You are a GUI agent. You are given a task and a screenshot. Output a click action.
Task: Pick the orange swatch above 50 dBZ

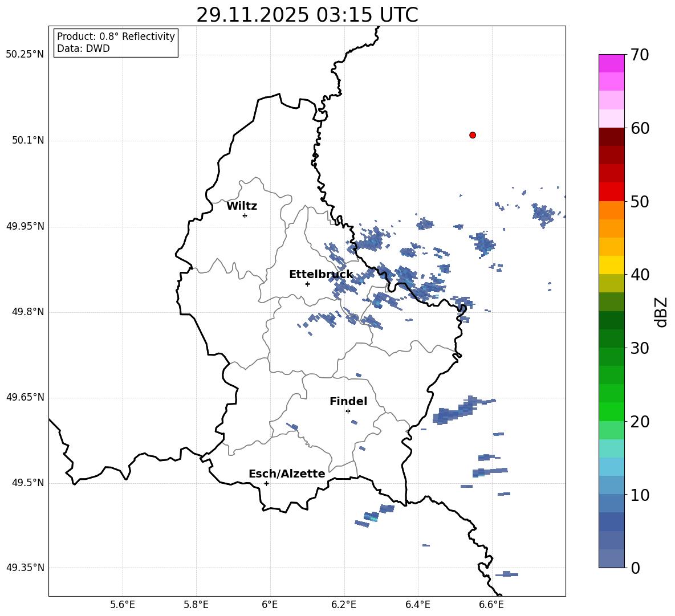611,210
